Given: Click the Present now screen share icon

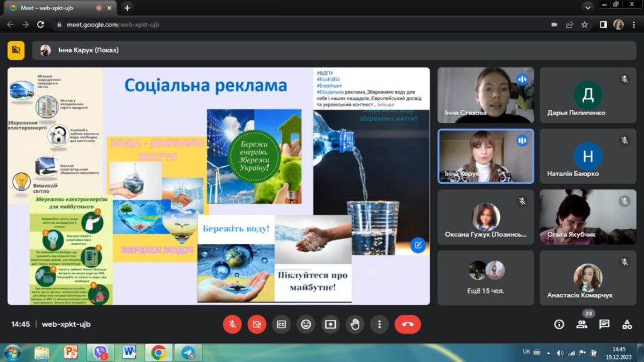Looking at the screenshot, I should [330, 324].
